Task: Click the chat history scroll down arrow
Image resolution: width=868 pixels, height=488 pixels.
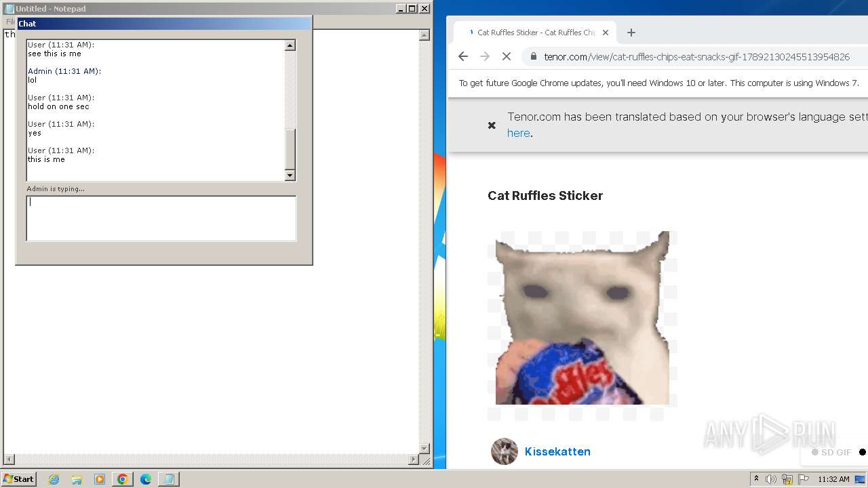Action: (x=290, y=176)
